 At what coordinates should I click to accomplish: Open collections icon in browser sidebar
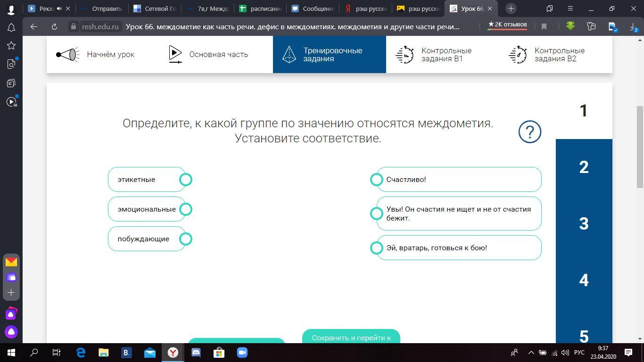[11, 83]
